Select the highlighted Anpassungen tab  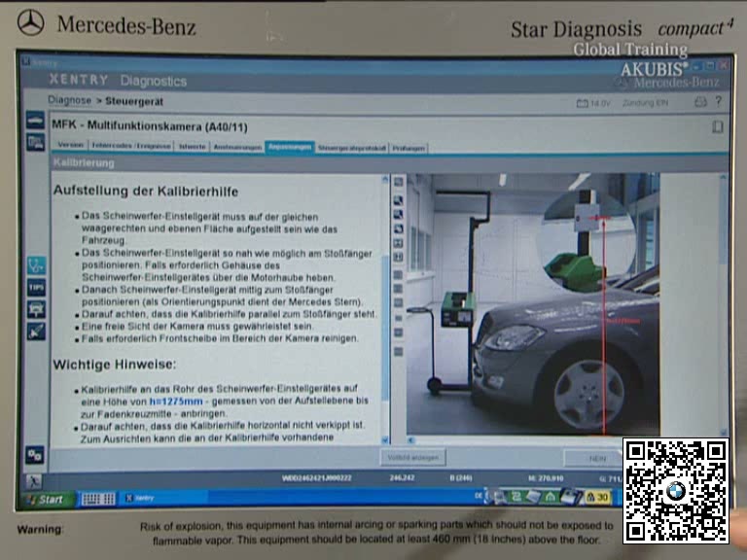(x=289, y=147)
